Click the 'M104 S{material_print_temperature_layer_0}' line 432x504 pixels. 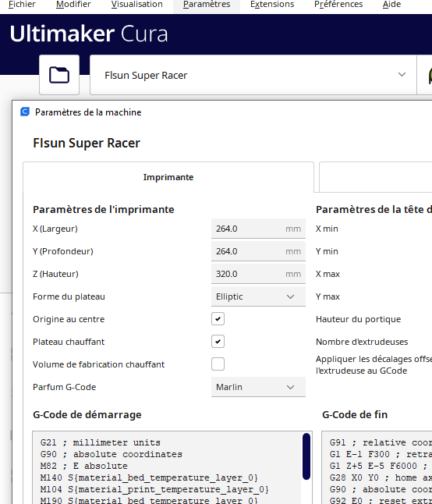tap(154, 489)
